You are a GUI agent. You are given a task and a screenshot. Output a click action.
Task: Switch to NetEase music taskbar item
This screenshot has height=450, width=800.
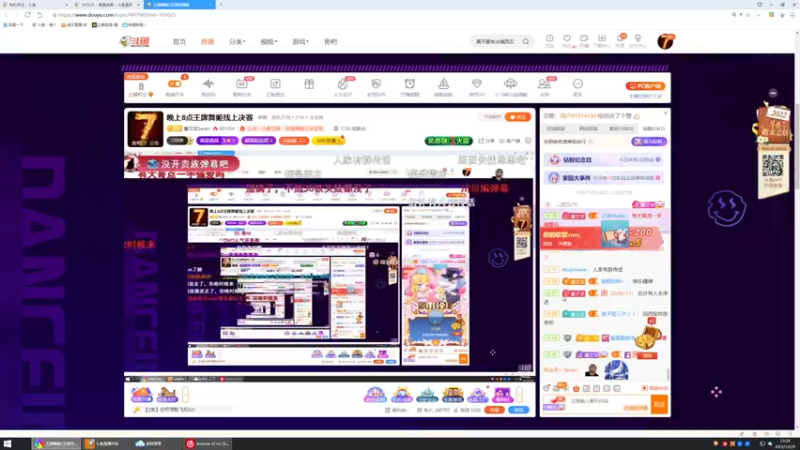point(208,444)
